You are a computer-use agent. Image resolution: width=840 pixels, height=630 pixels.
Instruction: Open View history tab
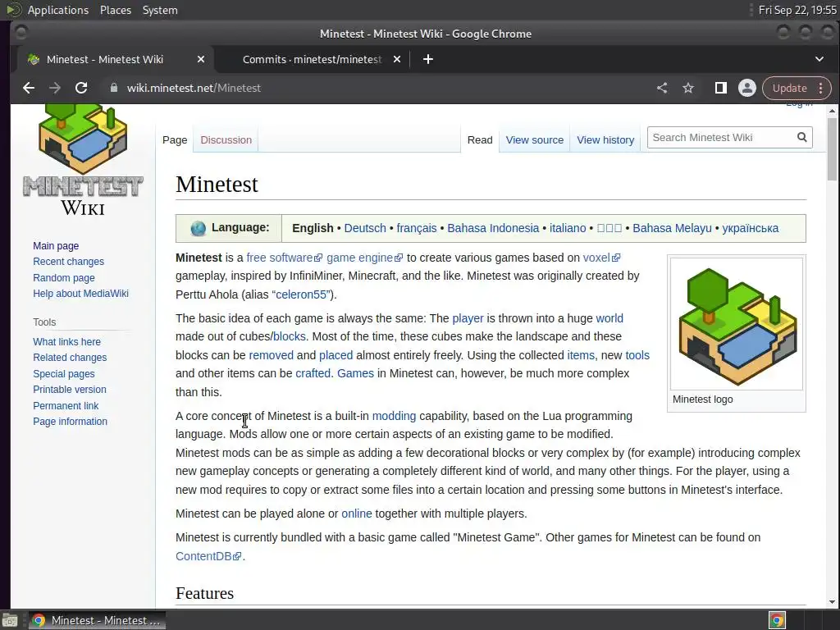605,139
